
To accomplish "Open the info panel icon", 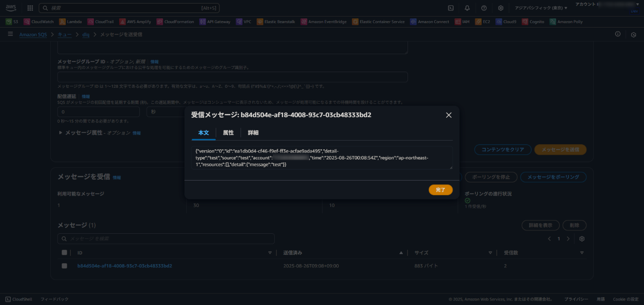I will pyautogui.click(x=618, y=34).
